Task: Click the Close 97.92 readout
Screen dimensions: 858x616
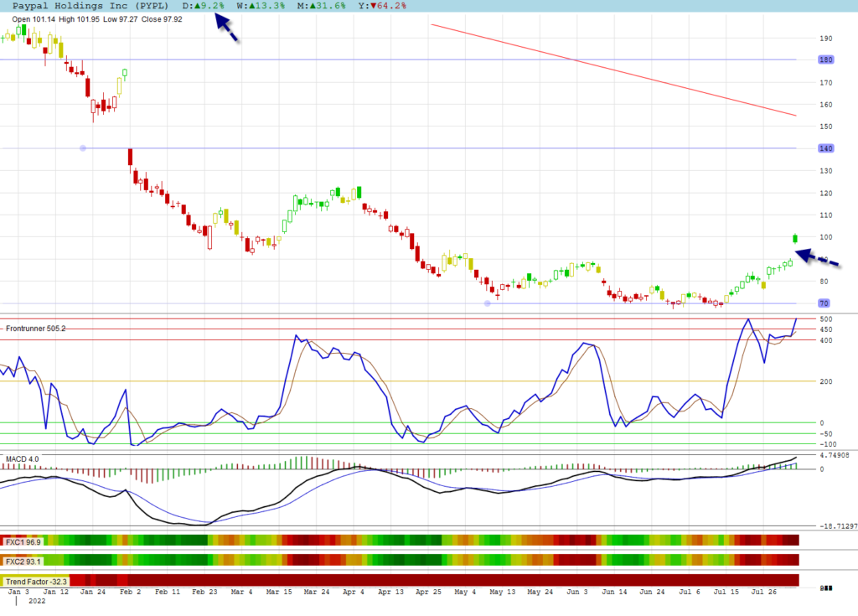Action: [x=162, y=19]
